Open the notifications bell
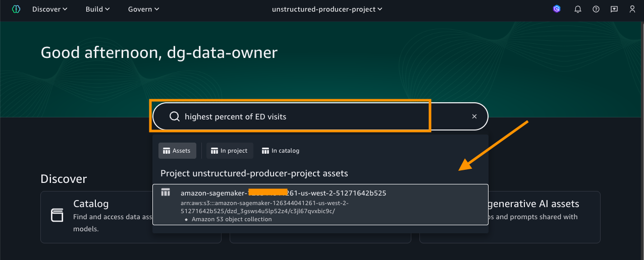Screen dimensions: 644x260 tap(578, 9)
